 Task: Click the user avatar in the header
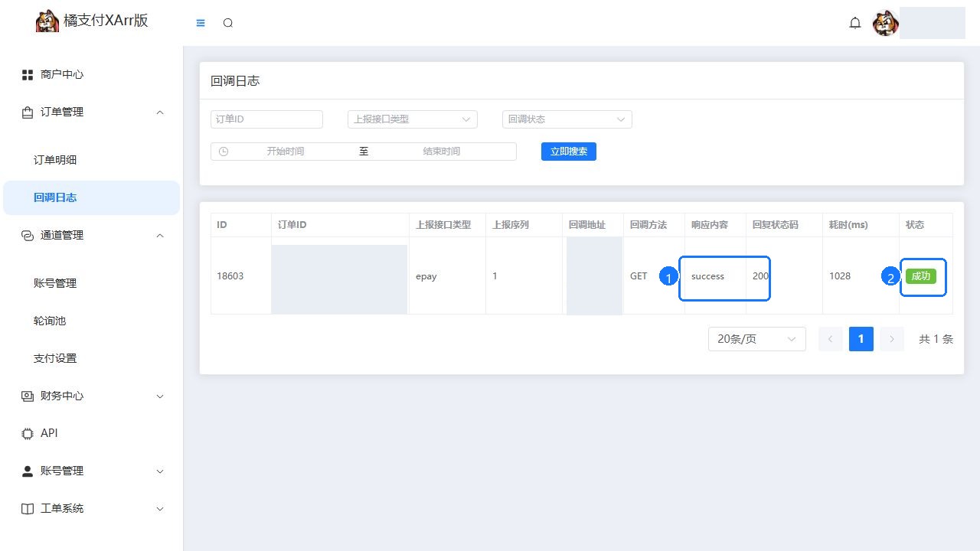886,23
